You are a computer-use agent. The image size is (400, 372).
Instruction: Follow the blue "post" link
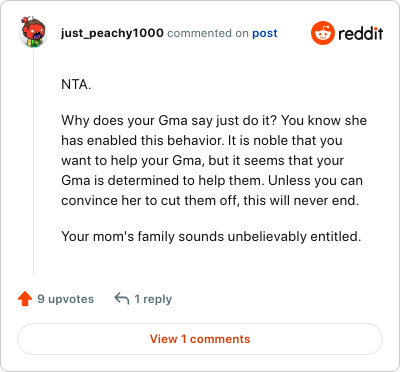(265, 33)
